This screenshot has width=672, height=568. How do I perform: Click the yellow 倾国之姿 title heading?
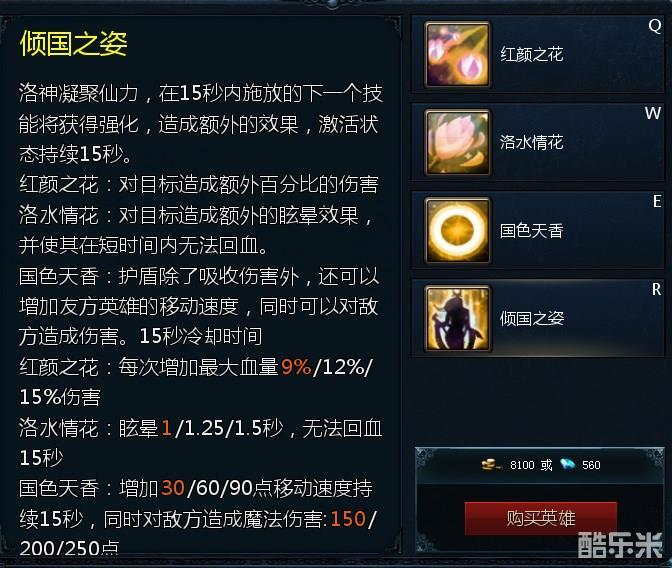[x=74, y=44]
